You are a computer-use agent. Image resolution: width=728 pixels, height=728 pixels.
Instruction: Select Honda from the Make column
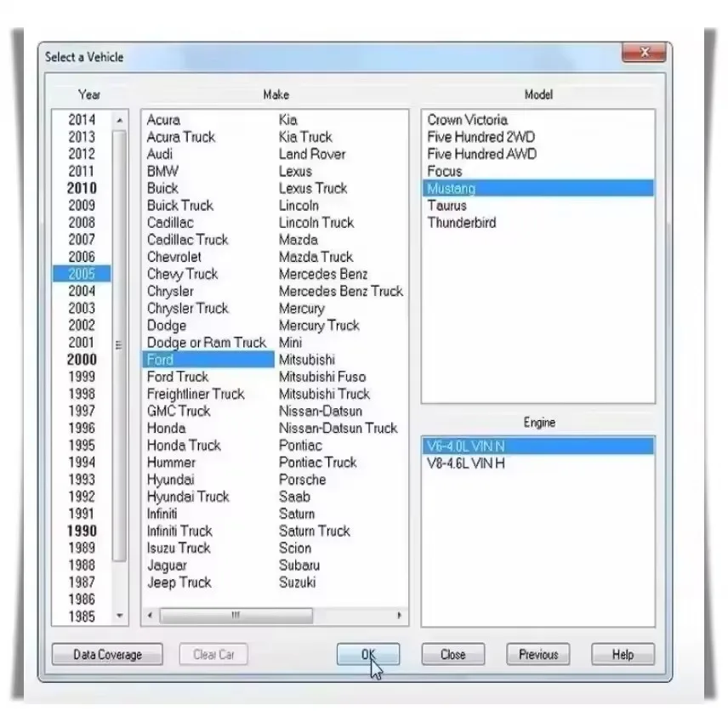pos(166,428)
